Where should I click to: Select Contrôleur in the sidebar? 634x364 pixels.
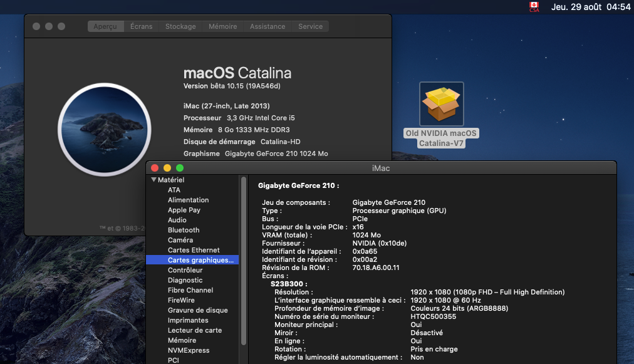tap(185, 270)
